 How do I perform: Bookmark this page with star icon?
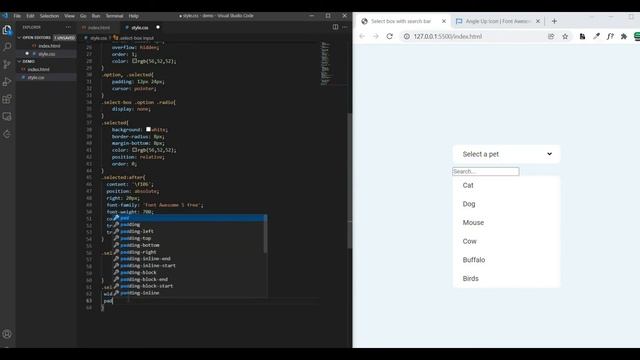point(565,36)
